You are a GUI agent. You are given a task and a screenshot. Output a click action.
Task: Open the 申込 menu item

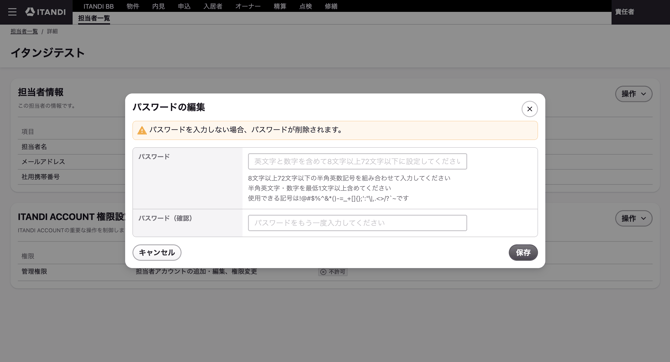point(184,6)
